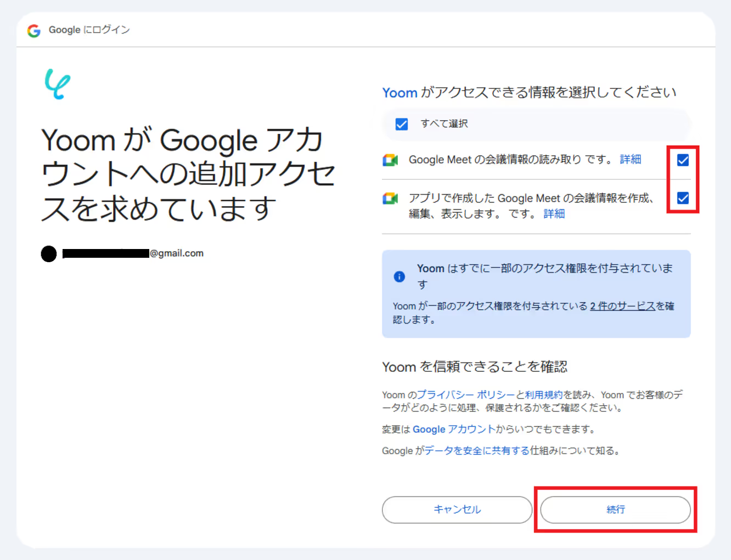731x560 pixels.
Task: Open 詳細 link for 会議情報の読み取り
Action: (x=631, y=160)
